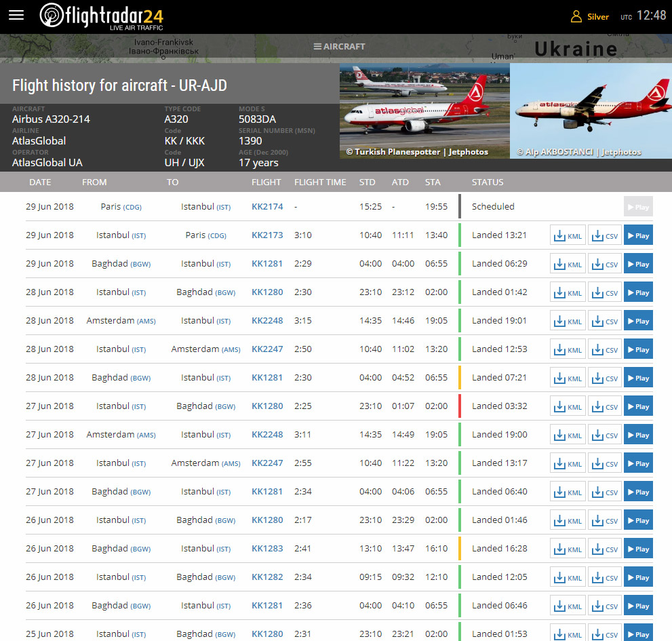Open flight link KK1283
This screenshot has width=672, height=641.
pos(267,548)
